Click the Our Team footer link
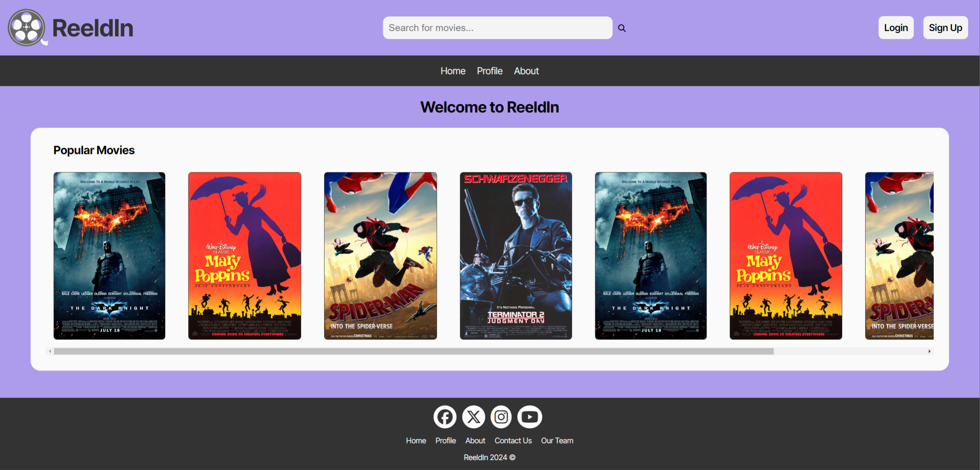The width and height of the screenshot is (980, 470). click(x=557, y=441)
